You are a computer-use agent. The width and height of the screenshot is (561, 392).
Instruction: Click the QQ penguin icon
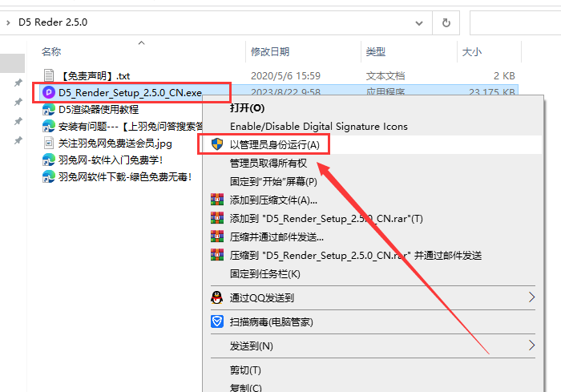coord(217,297)
